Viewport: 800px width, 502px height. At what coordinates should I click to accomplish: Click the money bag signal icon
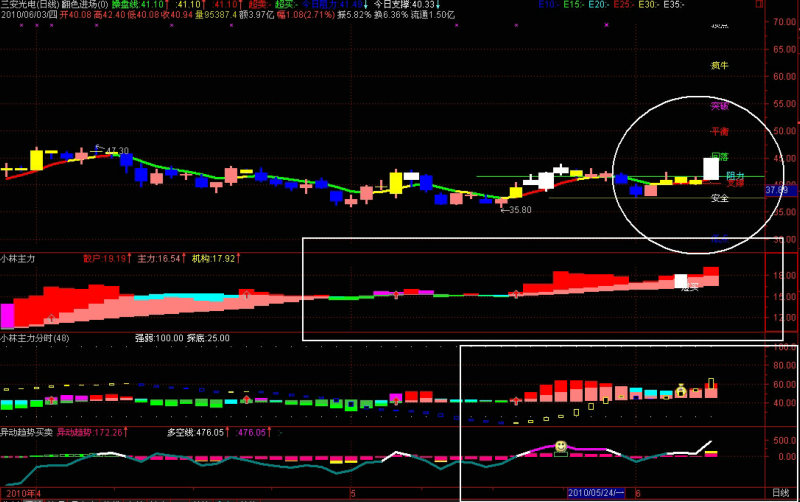(681, 391)
